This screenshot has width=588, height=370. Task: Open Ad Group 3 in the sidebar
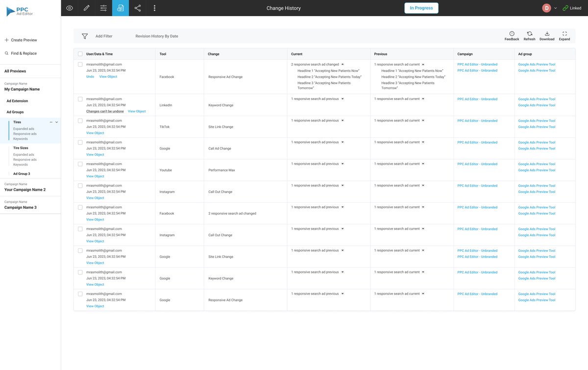pyautogui.click(x=22, y=174)
